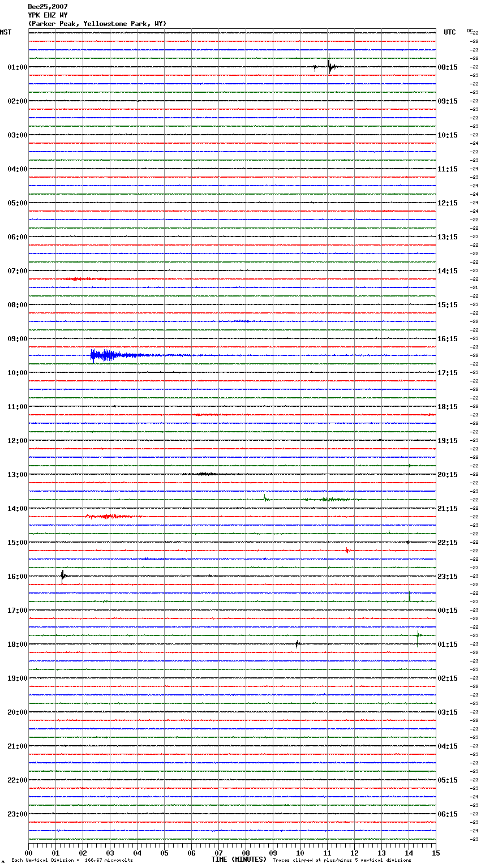Click the 08:15 UTC time label

(448, 67)
